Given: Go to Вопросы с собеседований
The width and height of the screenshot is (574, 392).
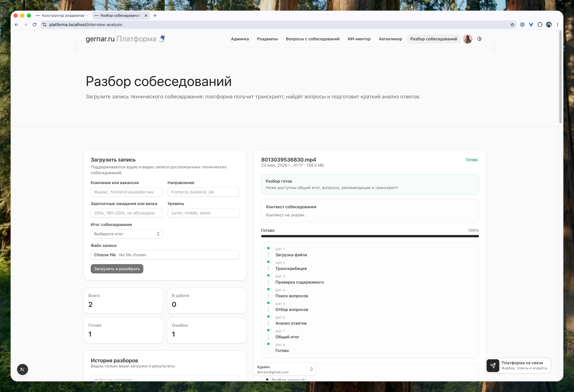Looking at the screenshot, I should 312,39.
